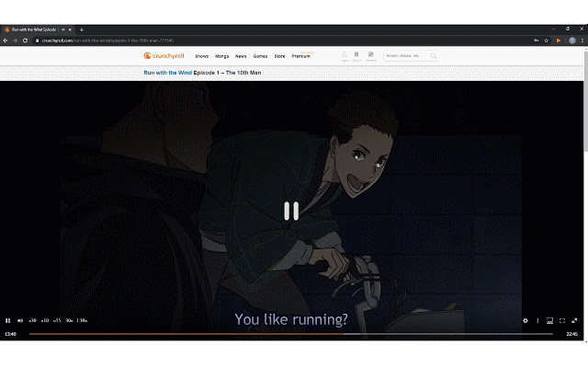The width and height of the screenshot is (588, 368).
Task: Skip back 10 seconds button
Action: point(45,321)
